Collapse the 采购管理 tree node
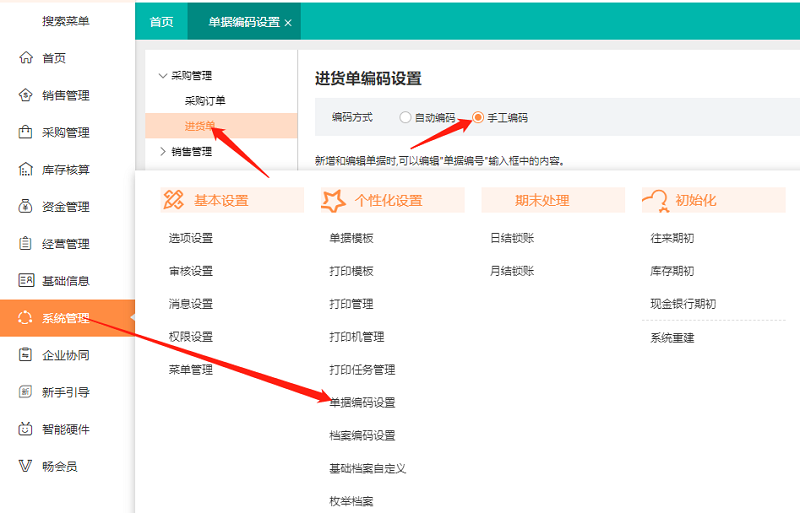 click(x=163, y=76)
